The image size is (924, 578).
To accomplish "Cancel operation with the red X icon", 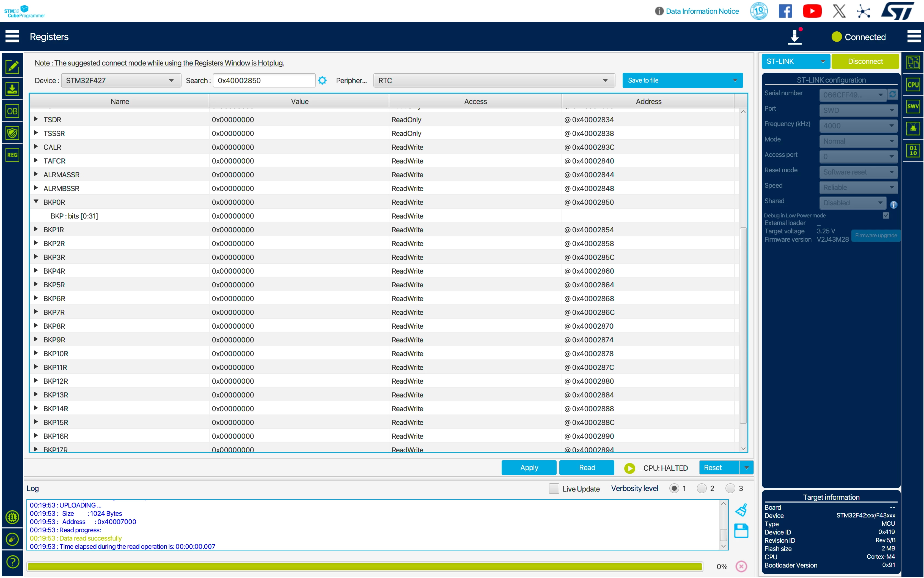I will click(x=741, y=566).
